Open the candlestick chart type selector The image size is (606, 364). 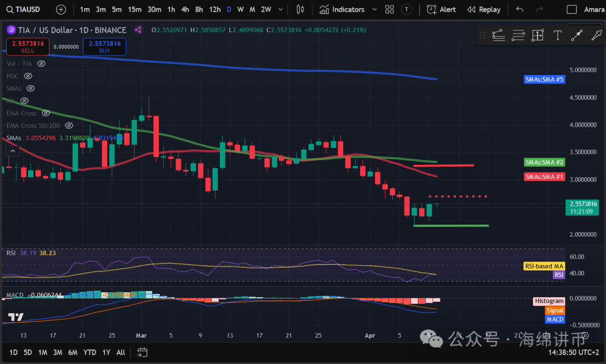point(300,10)
